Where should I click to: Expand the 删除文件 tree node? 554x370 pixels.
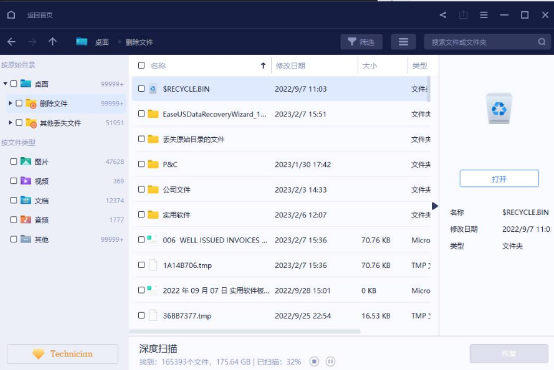click(10, 103)
